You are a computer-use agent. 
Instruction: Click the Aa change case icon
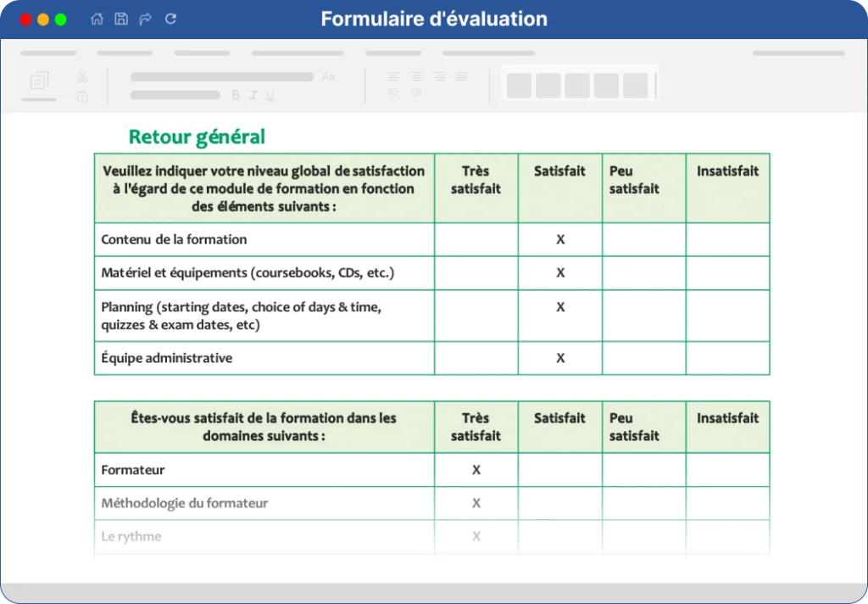point(328,76)
